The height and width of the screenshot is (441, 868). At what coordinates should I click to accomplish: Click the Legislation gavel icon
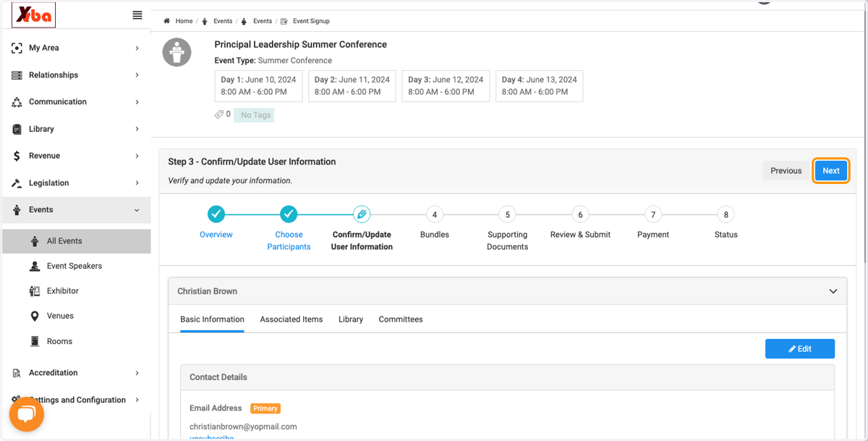click(x=17, y=183)
